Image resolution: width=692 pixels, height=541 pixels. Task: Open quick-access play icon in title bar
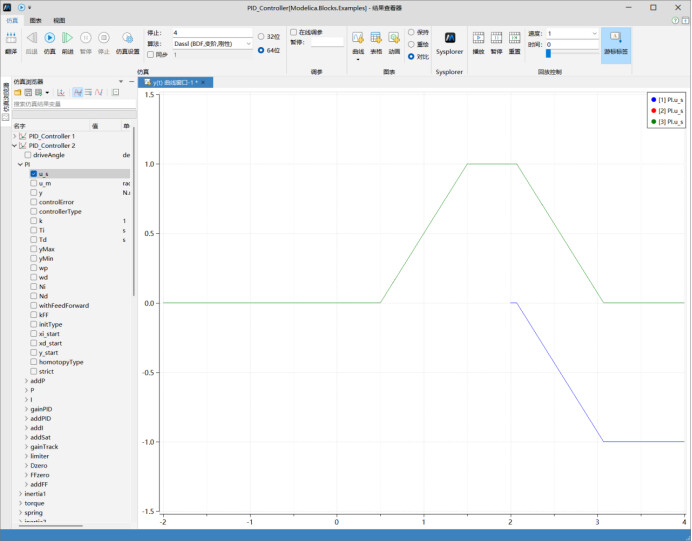pyautogui.click(x=22, y=8)
